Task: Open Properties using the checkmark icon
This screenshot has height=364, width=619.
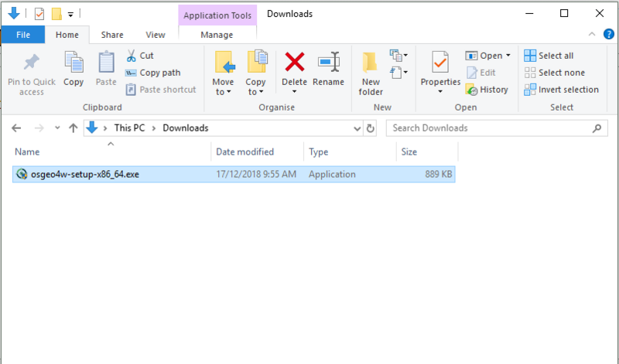Action: tap(440, 62)
